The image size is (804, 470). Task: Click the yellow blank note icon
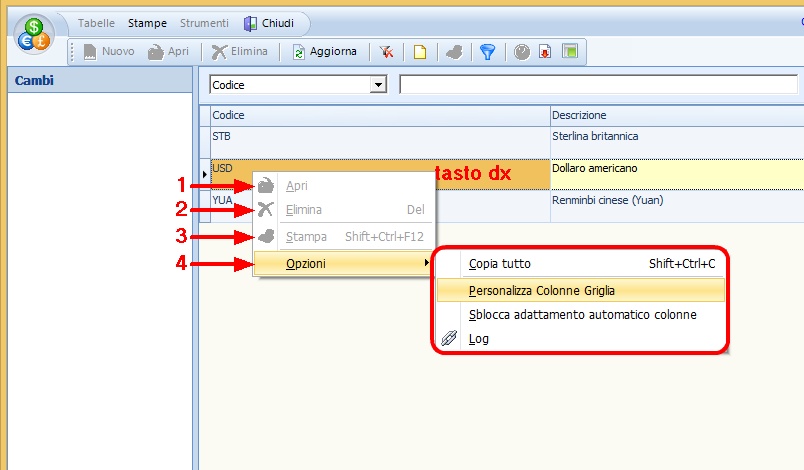pos(421,52)
